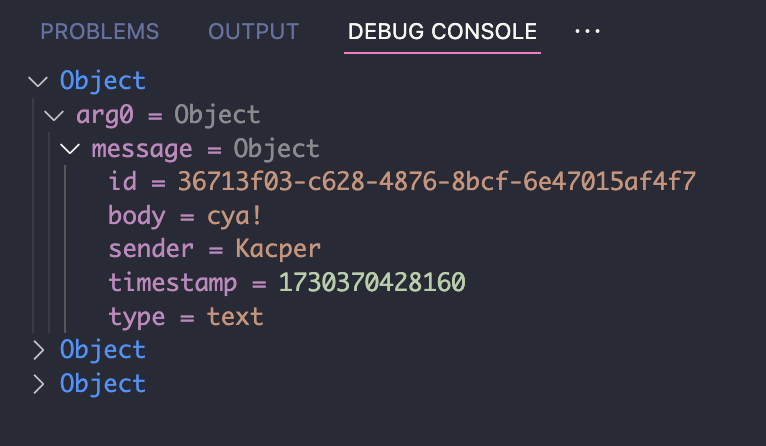
Task: Select the timestamp property name
Action: pos(172,283)
